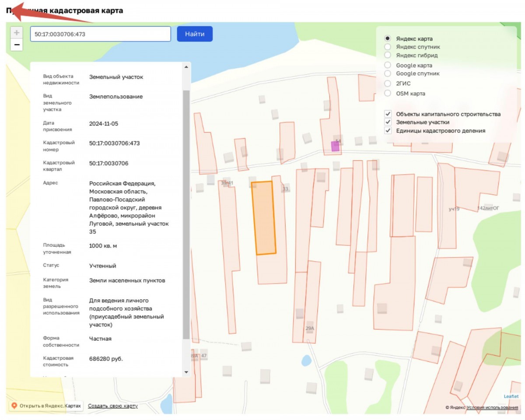525x420 pixels.
Task: Click status value Учтенный
Action: point(103,266)
